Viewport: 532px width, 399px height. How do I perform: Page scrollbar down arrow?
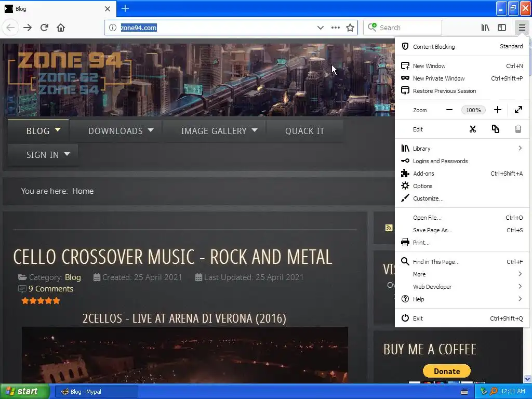527,379
